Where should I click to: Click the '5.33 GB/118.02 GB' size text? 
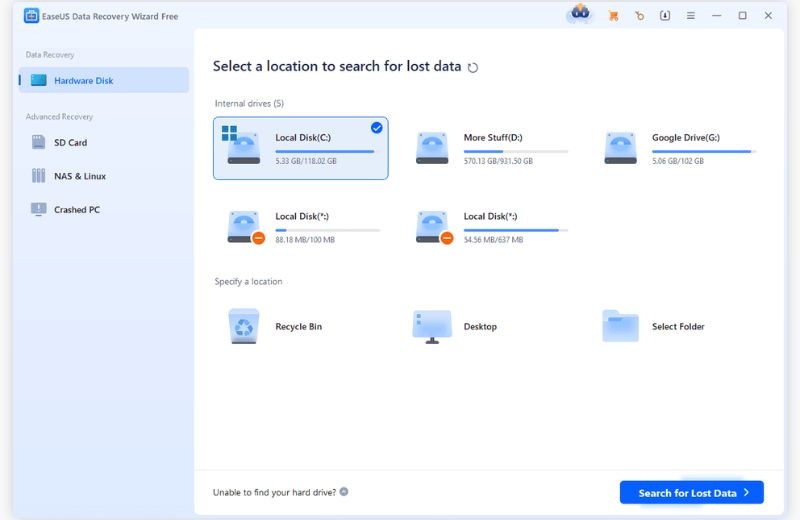[x=306, y=161]
